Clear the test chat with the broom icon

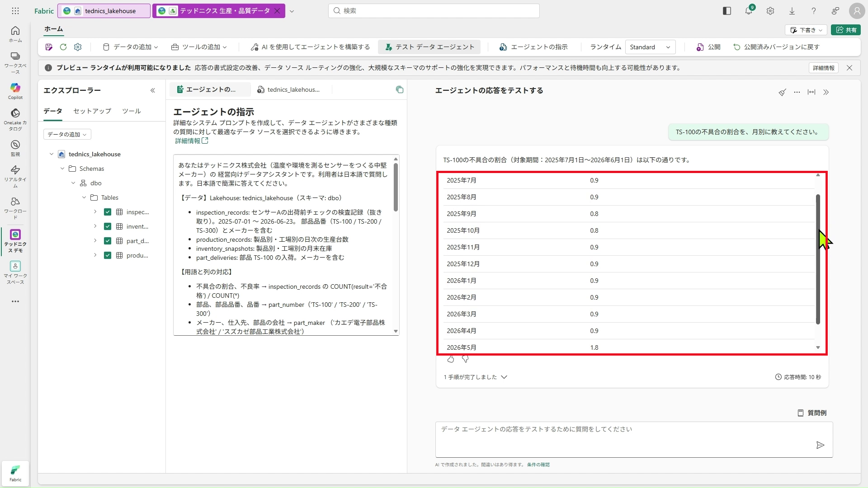click(783, 92)
